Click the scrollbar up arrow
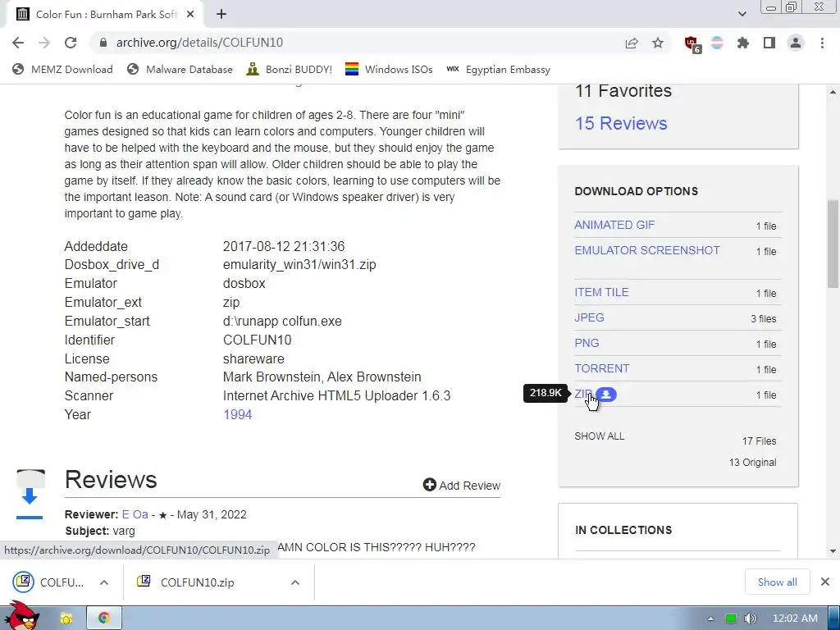This screenshot has width=840, height=630. pyautogui.click(x=833, y=92)
